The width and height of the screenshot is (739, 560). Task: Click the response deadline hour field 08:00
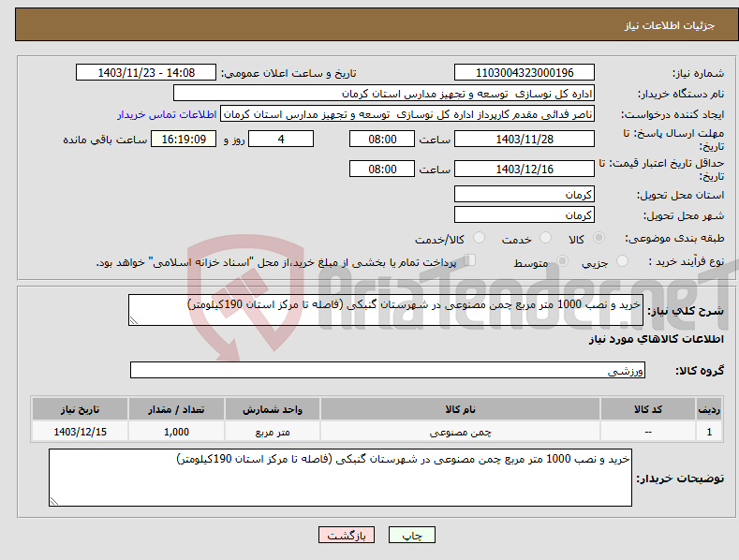(382, 139)
